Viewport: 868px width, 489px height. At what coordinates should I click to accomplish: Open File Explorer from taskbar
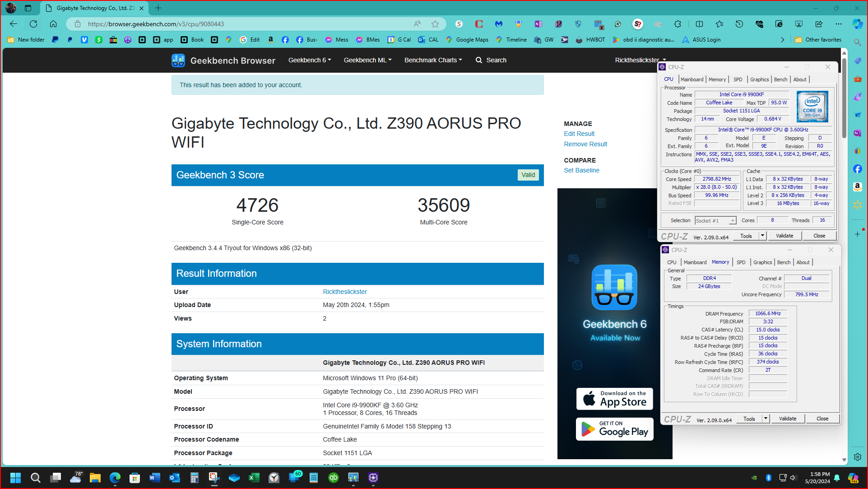click(95, 478)
